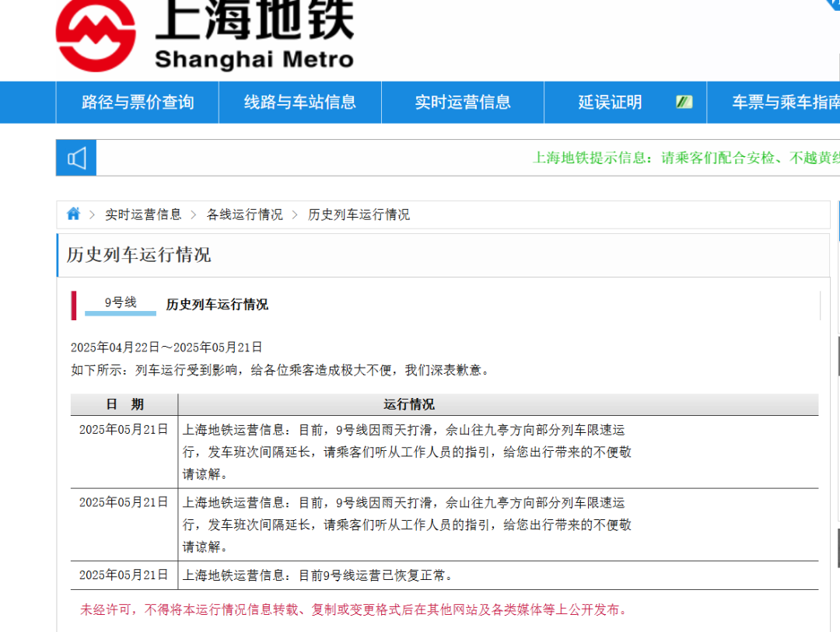Click the scrolling green notice text

click(686, 158)
